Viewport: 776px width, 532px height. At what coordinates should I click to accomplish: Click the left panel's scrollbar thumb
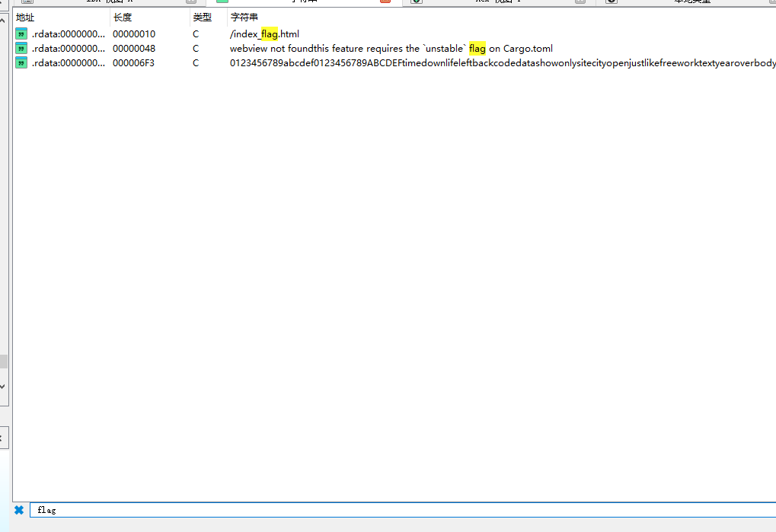pyautogui.click(x=3, y=361)
